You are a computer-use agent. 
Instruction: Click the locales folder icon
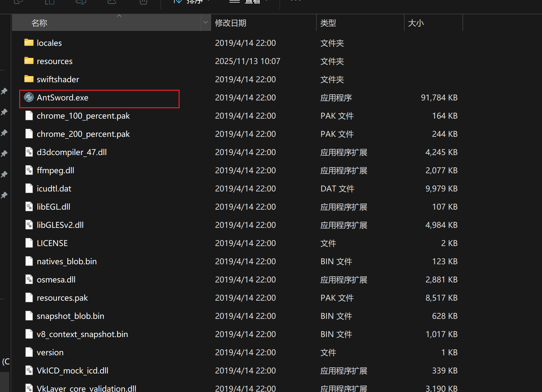pyautogui.click(x=29, y=43)
